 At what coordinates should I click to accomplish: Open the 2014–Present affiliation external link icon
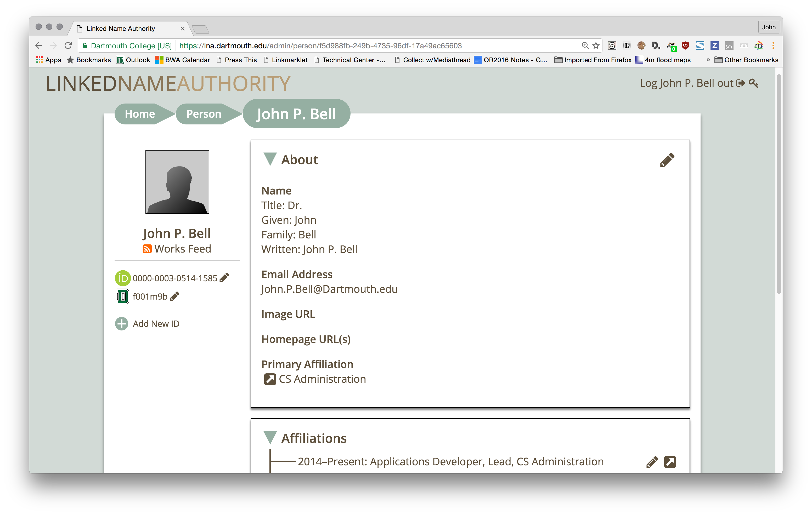pyautogui.click(x=670, y=462)
